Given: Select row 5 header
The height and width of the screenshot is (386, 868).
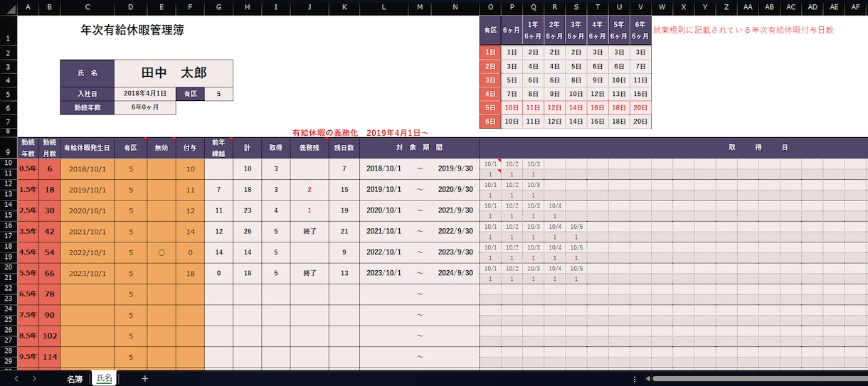Looking at the screenshot, I should coord(8,94).
